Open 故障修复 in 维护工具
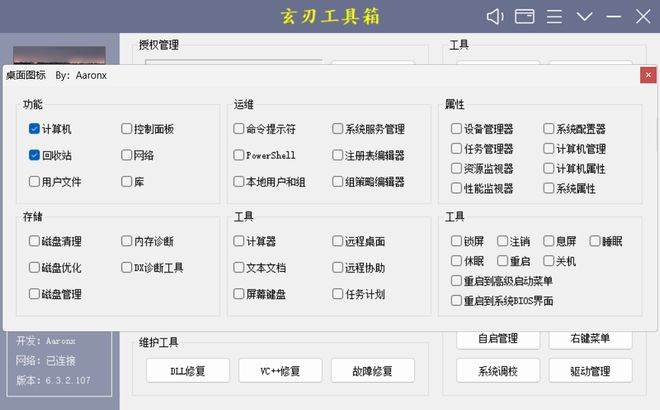Image resolution: width=660 pixels, height=410 pixels. pyautogui.click(x=373, y=371)
